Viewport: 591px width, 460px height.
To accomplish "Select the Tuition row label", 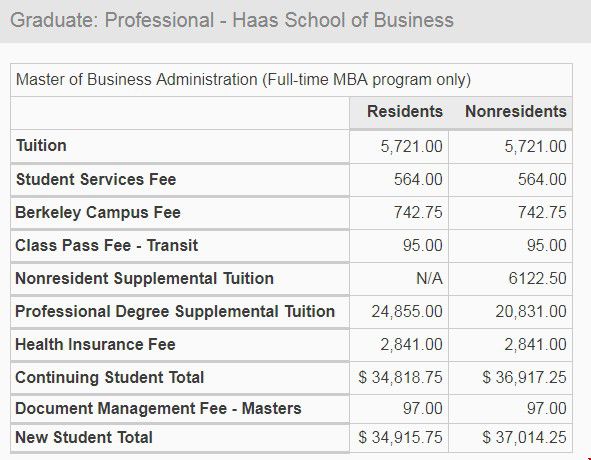I will [41, 146].
